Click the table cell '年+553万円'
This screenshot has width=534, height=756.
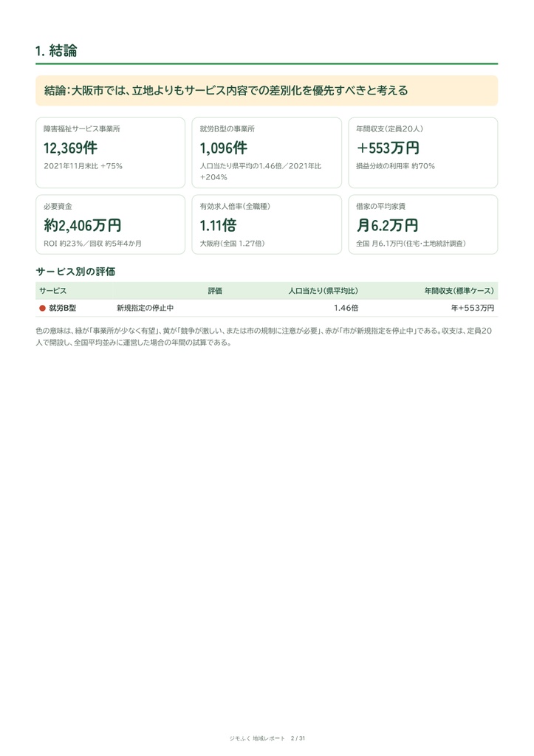(473, 308)
